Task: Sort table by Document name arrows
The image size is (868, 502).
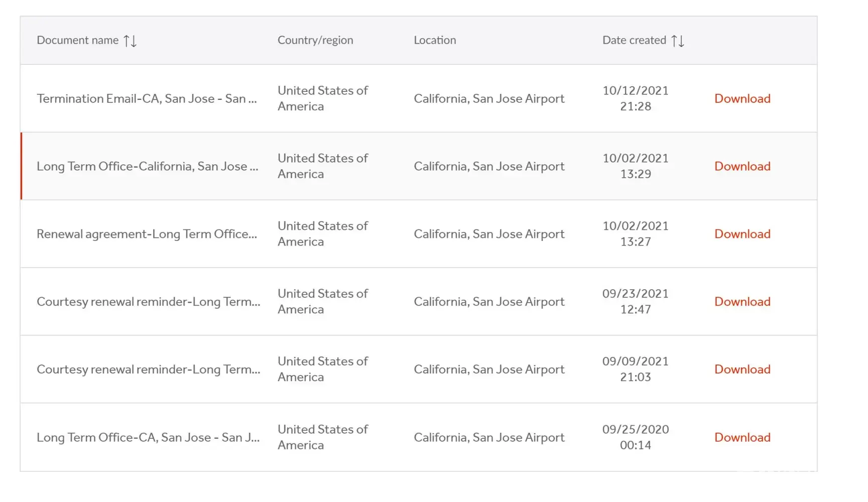Action: pyautogui.click(x=130, y=41)
